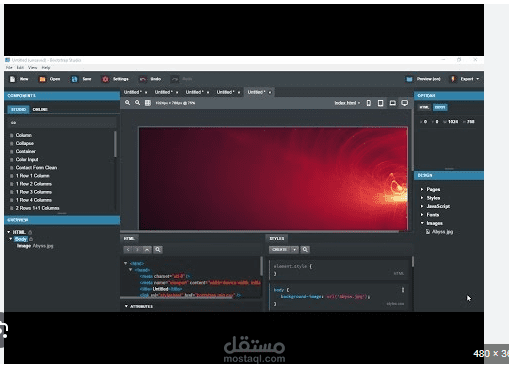Open the Edit menu
The height and width of the screenshot is (371, 509).
click(x=20, y=67)
